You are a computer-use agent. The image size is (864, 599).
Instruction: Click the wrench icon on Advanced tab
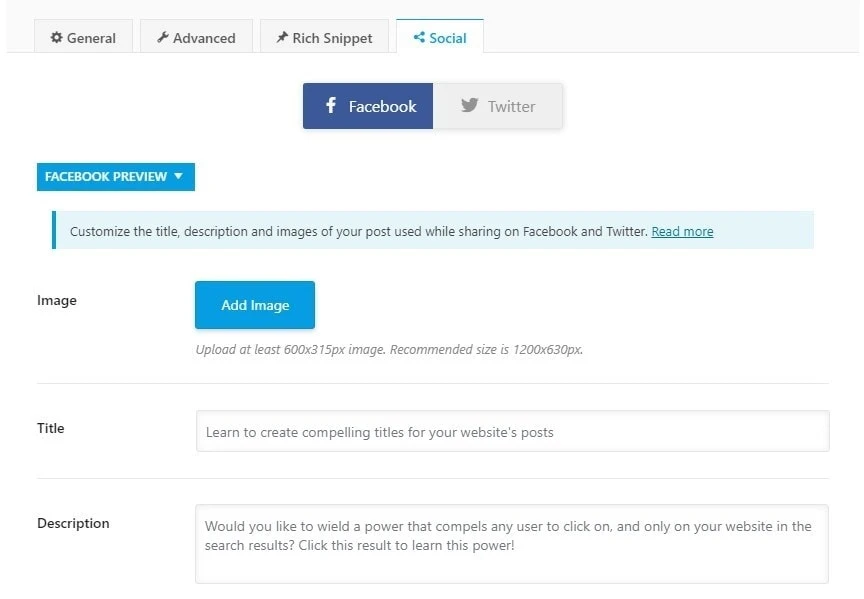pos(163,37)
